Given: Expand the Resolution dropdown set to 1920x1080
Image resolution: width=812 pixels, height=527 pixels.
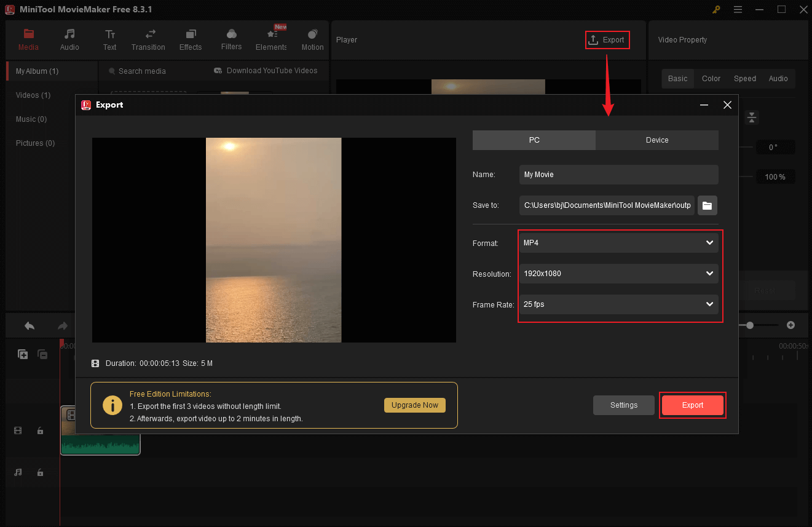Looking at the screenshot, I should pos(618,273).
